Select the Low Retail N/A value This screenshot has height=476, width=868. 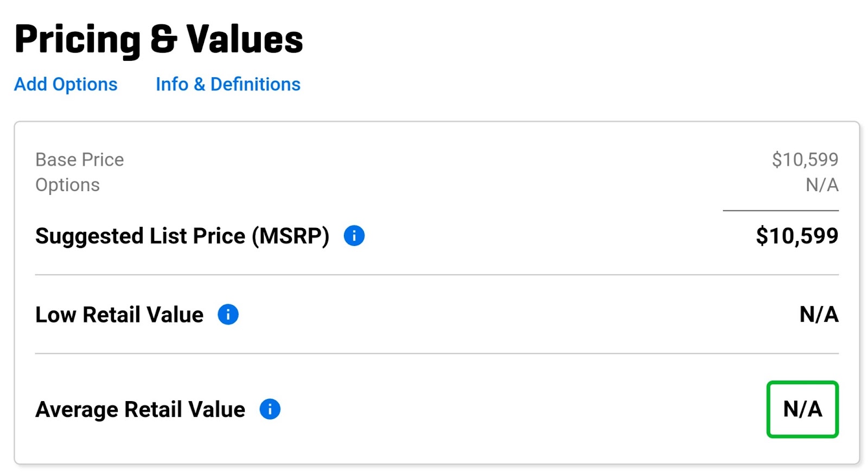[x=819, y=314]
